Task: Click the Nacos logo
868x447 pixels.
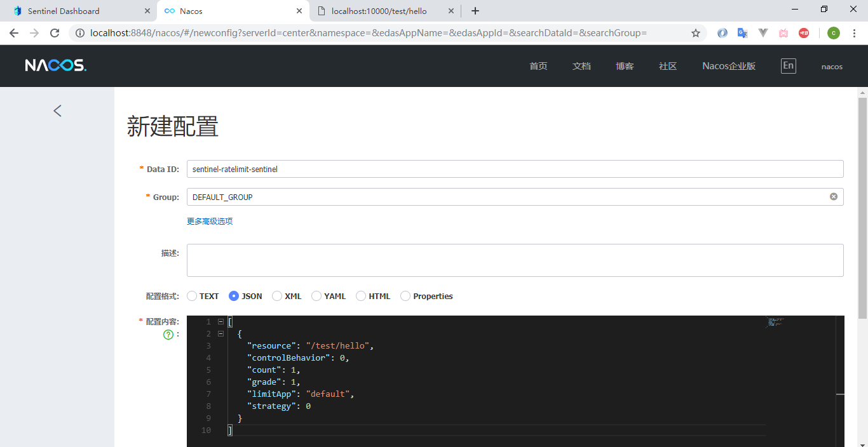Action: coord(56,65)
